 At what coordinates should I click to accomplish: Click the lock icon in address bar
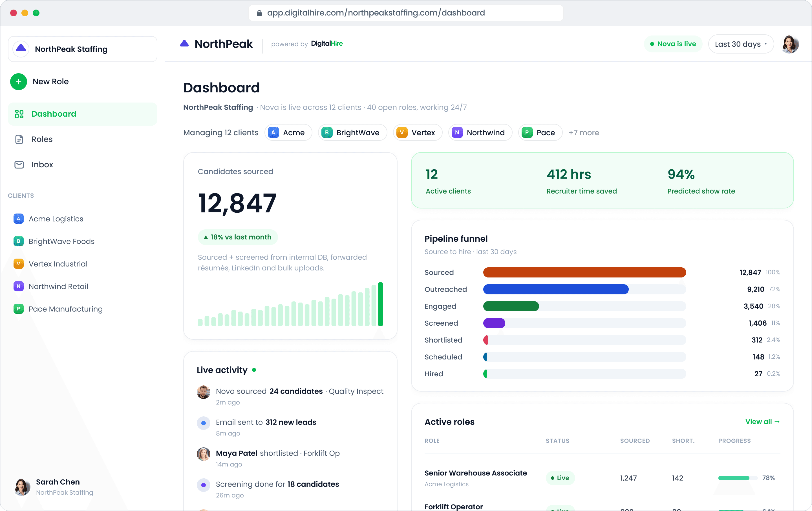click(x=259, y=13)
